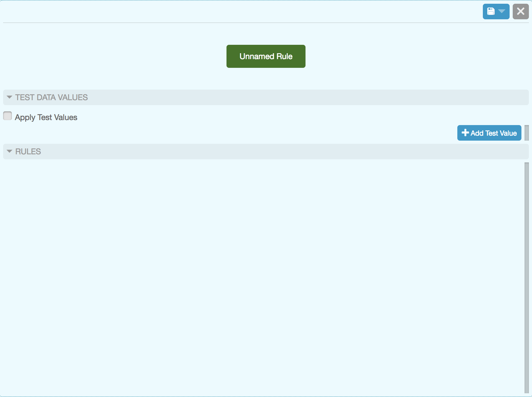Click the Add Test Value button
The image size is (532, 397).
[x=489, y=133]
